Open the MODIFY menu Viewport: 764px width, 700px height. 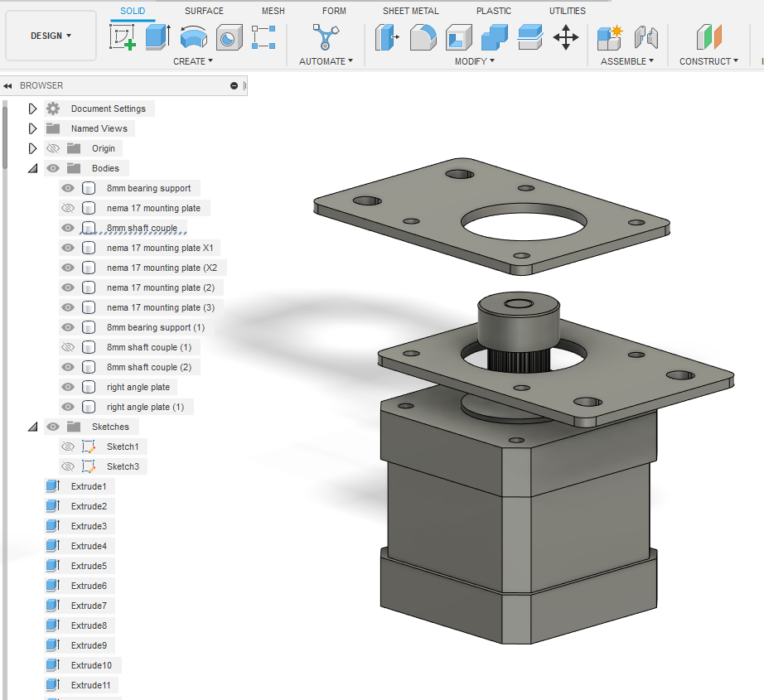point(475,61)
